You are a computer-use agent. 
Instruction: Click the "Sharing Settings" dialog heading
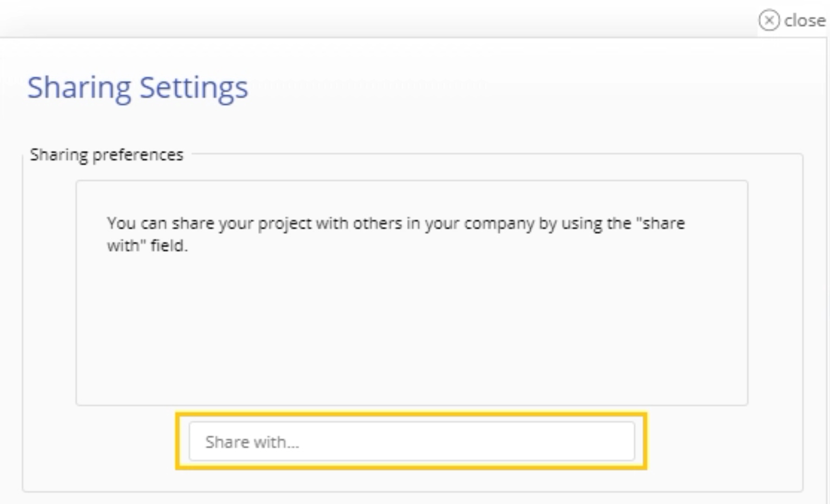tap(138, 87)
